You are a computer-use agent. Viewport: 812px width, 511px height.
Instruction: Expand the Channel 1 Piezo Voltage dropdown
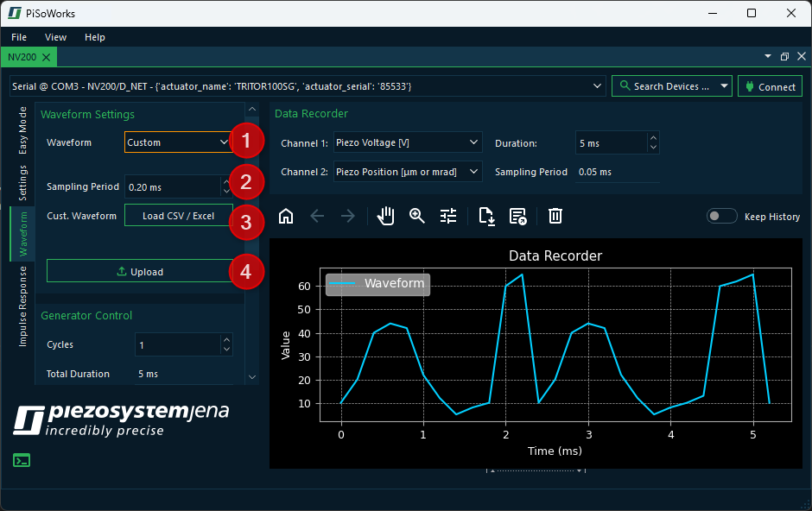(407, 142)
